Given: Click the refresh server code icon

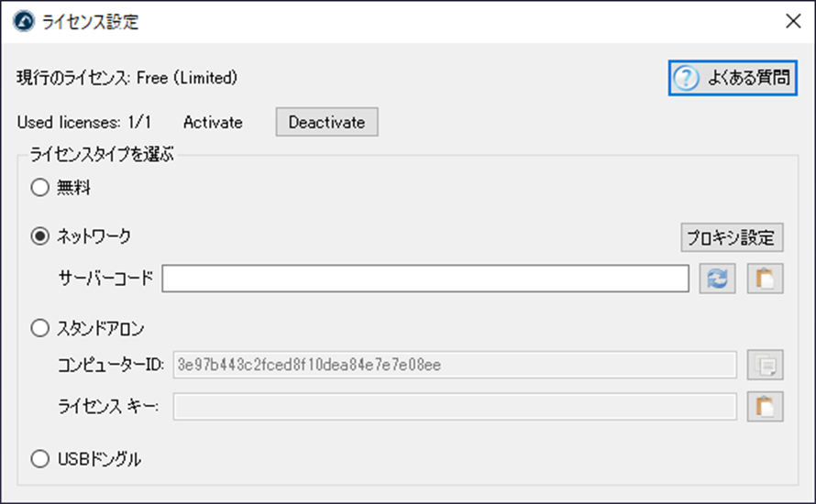Looking at the screenshot, I should click(717, 279).
